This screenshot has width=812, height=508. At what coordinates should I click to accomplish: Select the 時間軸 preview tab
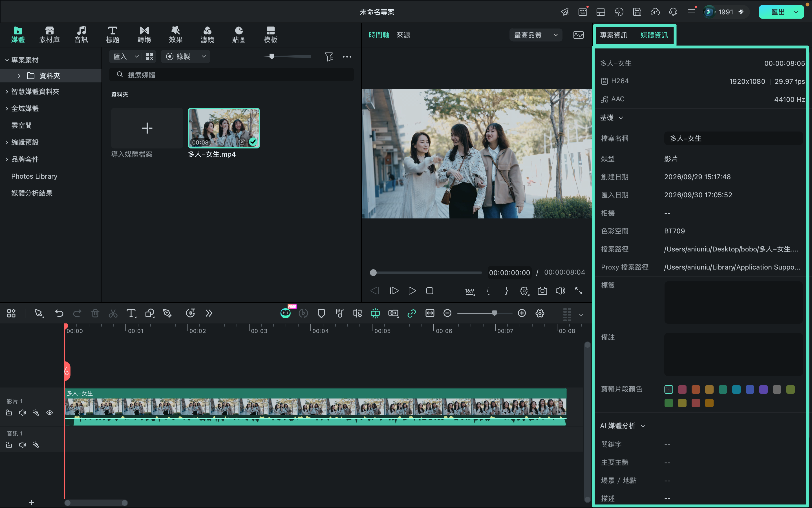tap(379, 35)
